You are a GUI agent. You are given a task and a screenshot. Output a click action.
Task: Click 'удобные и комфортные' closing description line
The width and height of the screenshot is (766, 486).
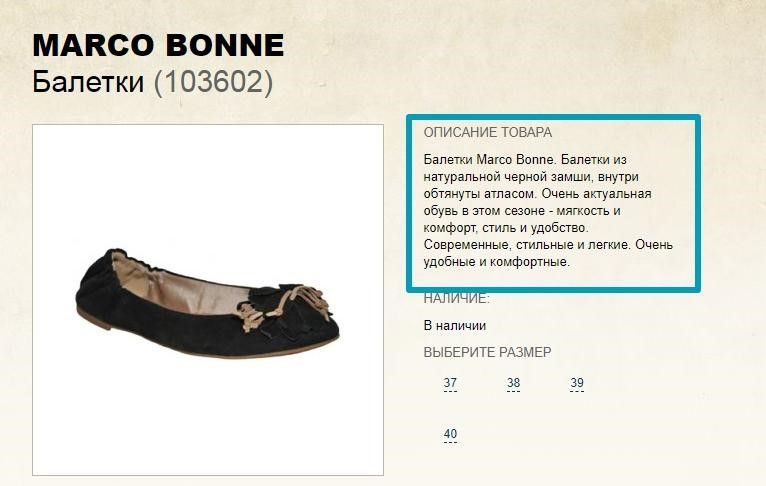pyautogui.click(x=496, y=262)
